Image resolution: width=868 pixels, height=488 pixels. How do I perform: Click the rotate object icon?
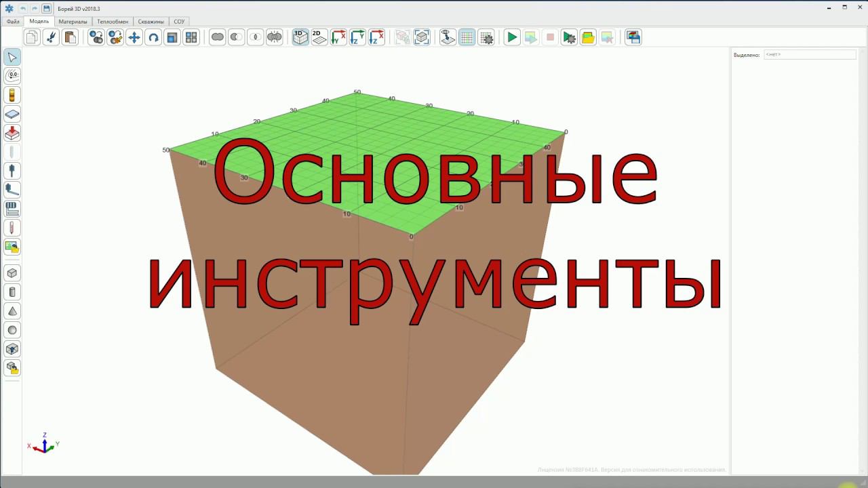click(x=153, y=37)
